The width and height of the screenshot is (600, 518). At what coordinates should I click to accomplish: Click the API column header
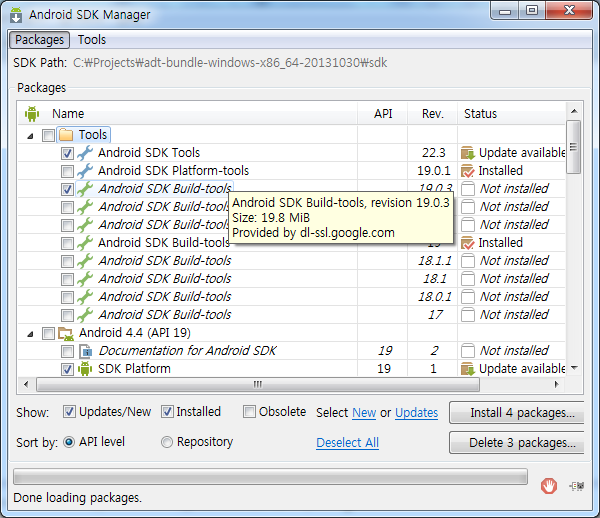point(383,114)
